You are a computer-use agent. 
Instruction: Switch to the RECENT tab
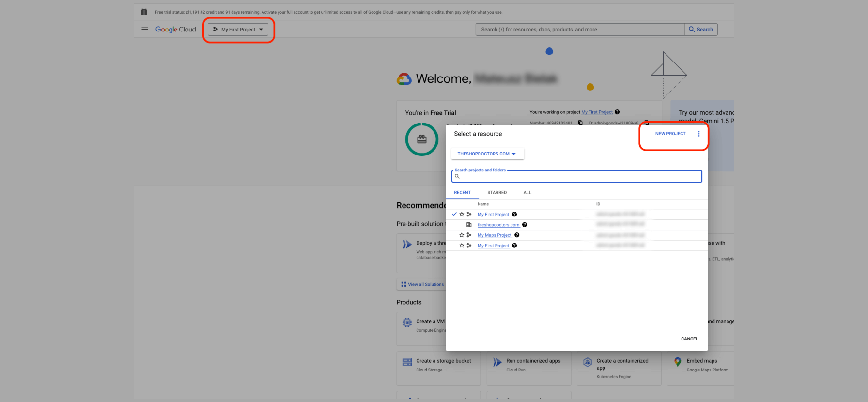pyautogui.click(x=462, y=193)
